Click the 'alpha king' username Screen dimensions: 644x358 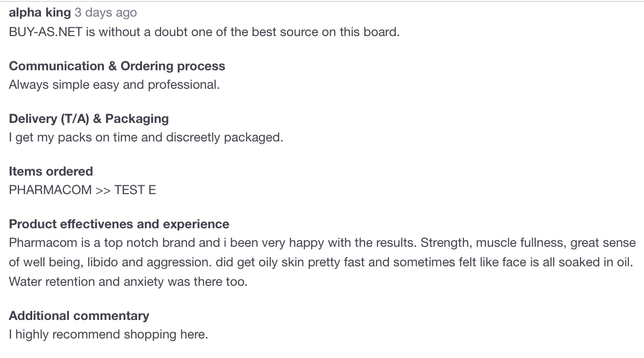pyautogui.click(x=40, y=13)
